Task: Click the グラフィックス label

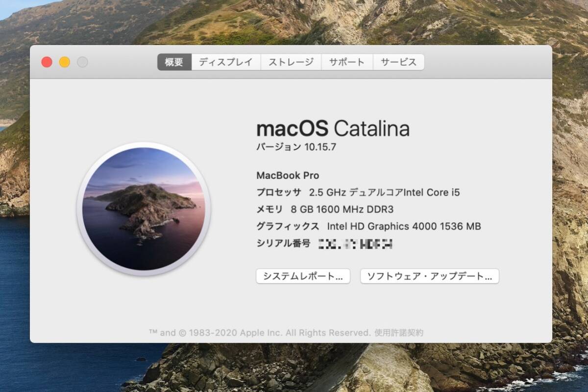Action: (x=288, y=226)
